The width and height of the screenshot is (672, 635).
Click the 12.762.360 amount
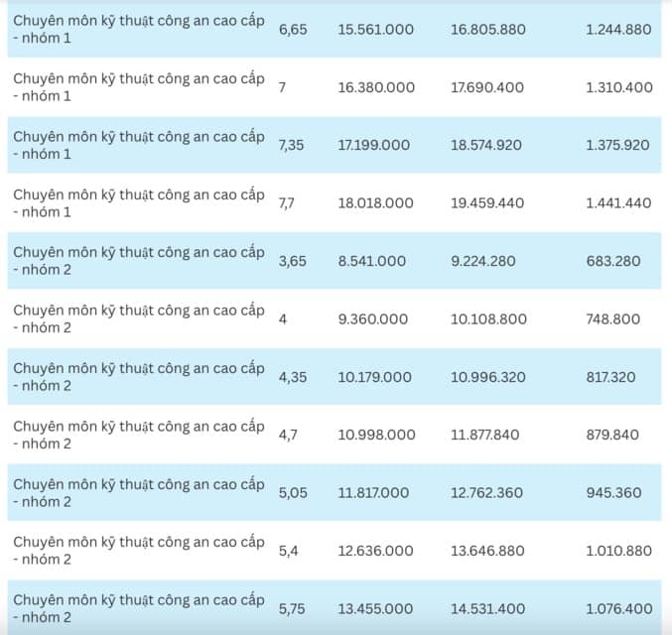pyautogui.click(x=486, y=493)
